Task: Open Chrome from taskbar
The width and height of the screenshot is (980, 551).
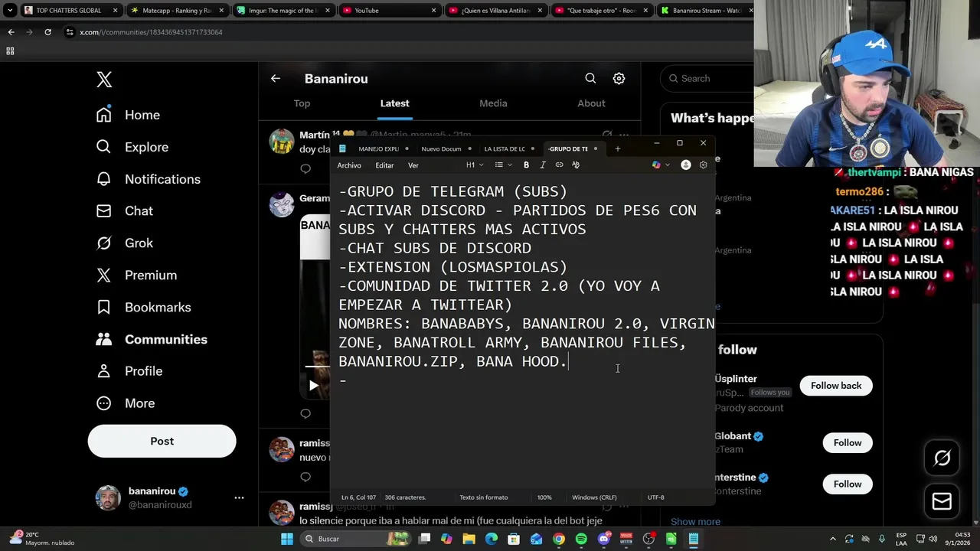Action: 559,539
